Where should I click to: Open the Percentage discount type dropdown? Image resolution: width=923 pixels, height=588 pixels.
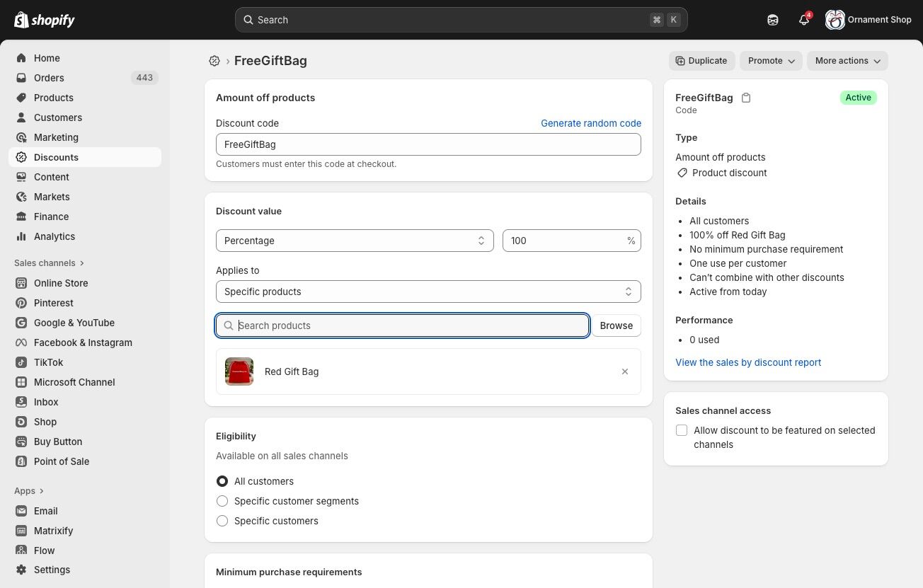(355, 241)
